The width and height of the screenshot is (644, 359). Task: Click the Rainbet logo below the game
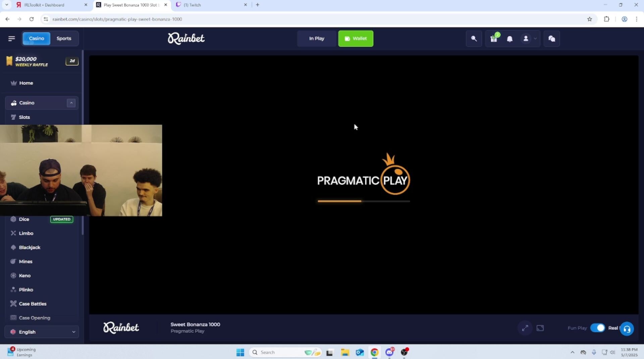point(121,328)
